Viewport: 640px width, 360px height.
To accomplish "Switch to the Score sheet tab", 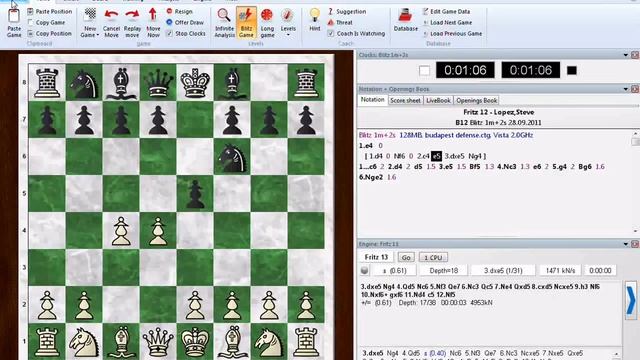I will (x=405, y=100).
